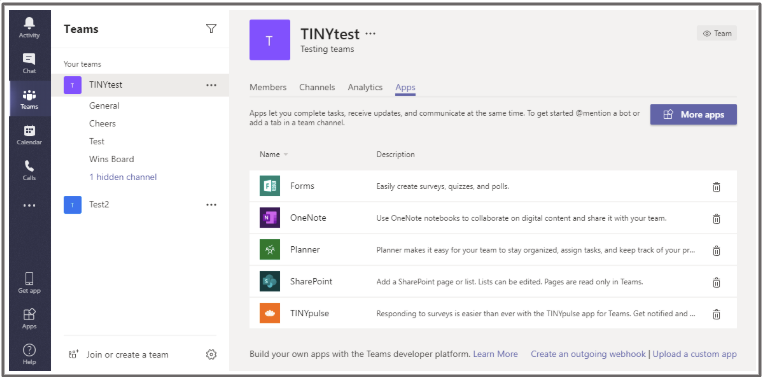The image size is (762, 377).
Task: Expand the 1 hidden channel link
Action: [123, 177]
